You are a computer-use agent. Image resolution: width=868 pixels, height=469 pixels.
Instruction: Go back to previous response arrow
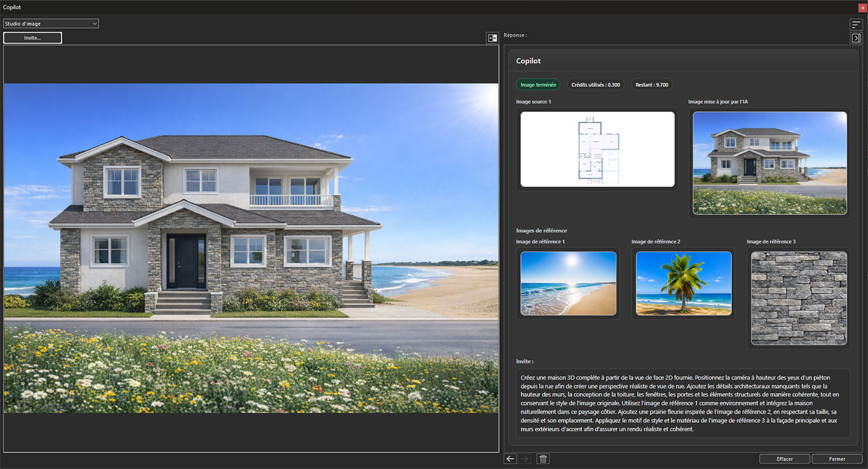(x=511, y=459)
